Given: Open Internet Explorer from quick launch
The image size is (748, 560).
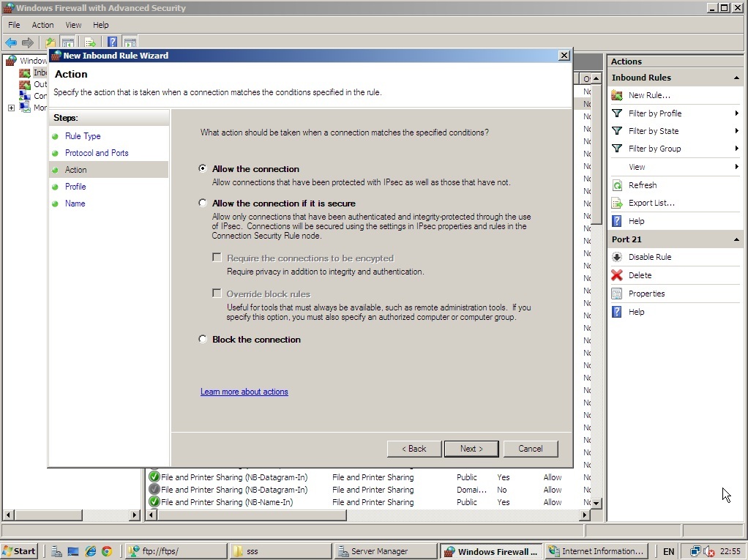Looking at the screenshot, I should click(90, 551).
